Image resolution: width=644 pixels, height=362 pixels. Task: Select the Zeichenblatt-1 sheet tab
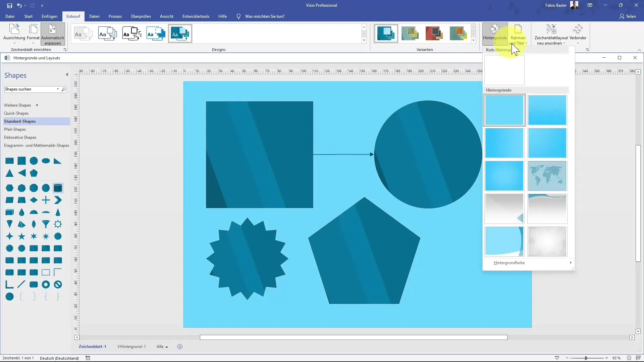tap(93, 347)
